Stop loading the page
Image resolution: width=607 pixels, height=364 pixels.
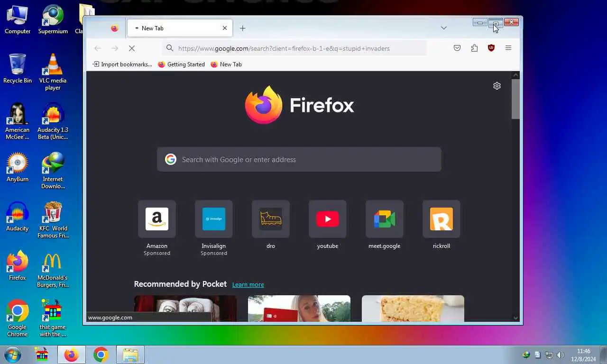coord(132,48)
